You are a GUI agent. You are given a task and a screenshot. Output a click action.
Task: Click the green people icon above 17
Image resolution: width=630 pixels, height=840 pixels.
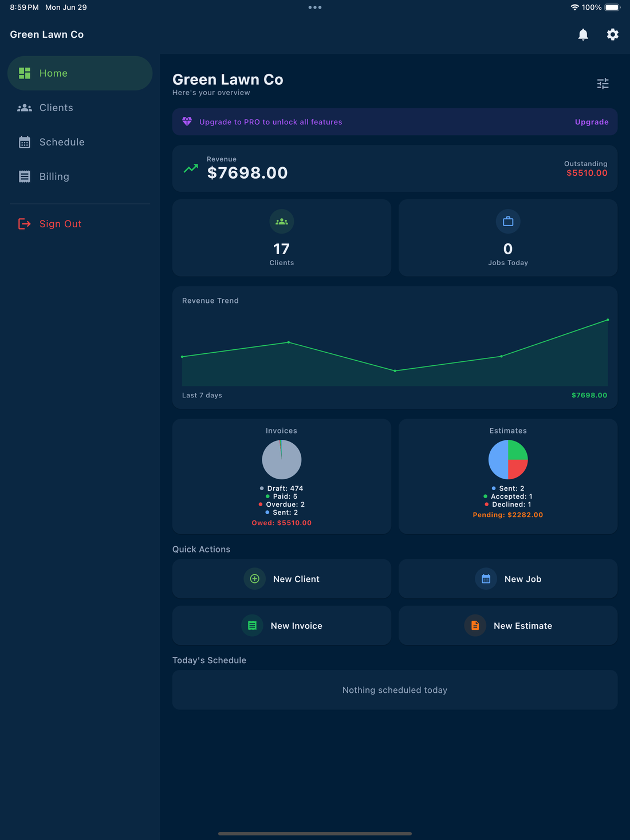click(282, 222)
